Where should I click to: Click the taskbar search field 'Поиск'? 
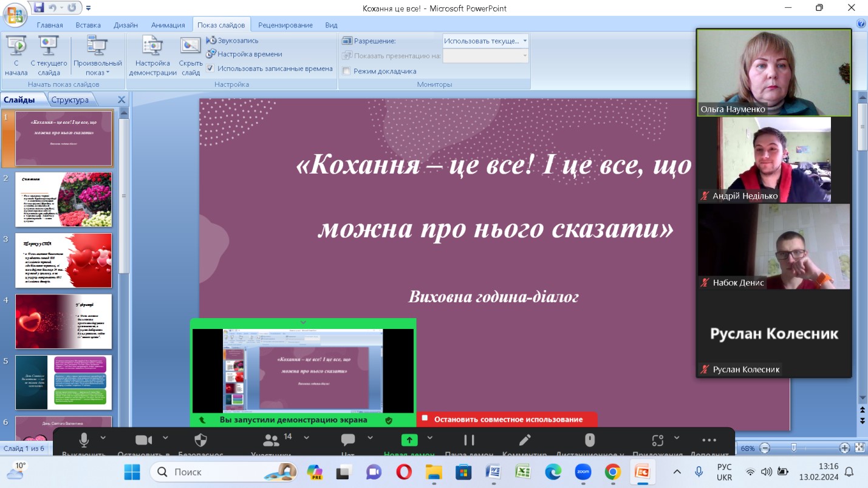pos(223,472)
